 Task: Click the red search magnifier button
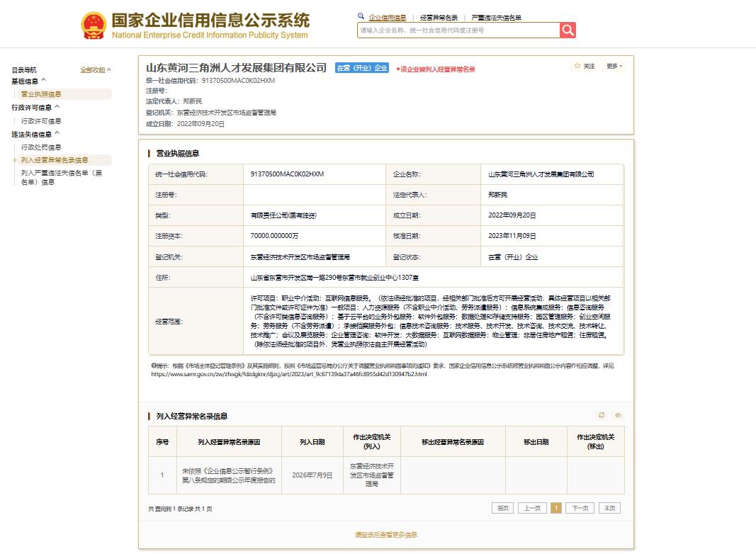(x=568, y=30)
